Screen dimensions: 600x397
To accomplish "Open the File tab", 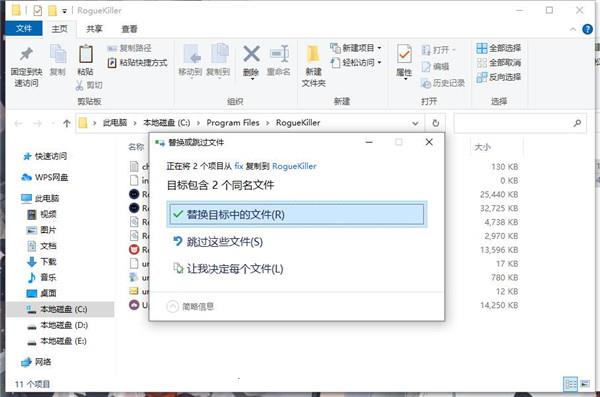I will click(x=24, y=29).
